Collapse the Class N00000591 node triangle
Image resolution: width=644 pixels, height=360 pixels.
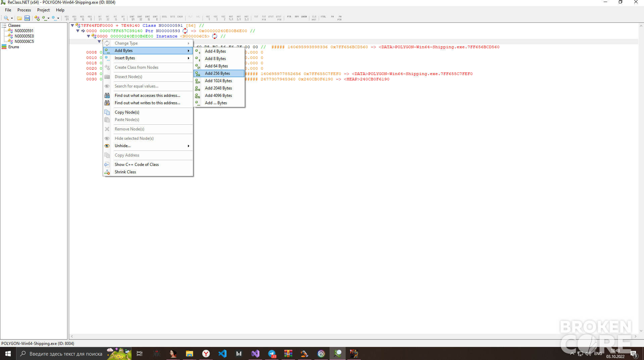72,25
